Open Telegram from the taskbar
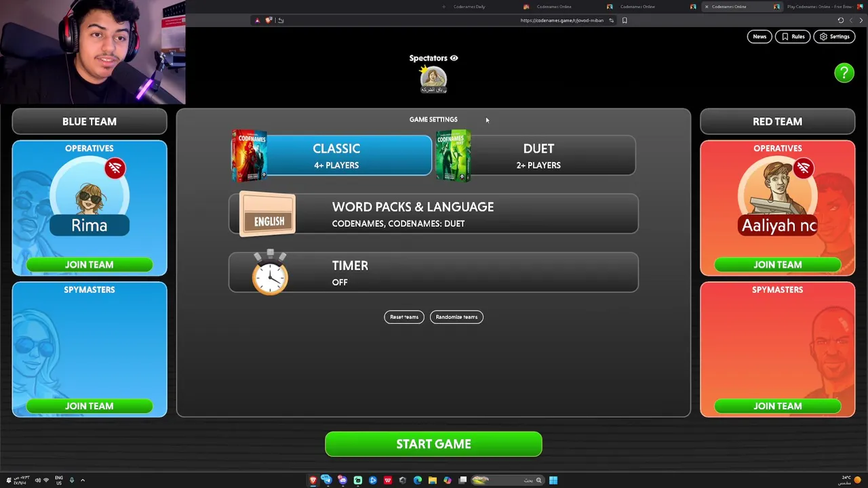The image size is (868, 488). pos(327,480)
